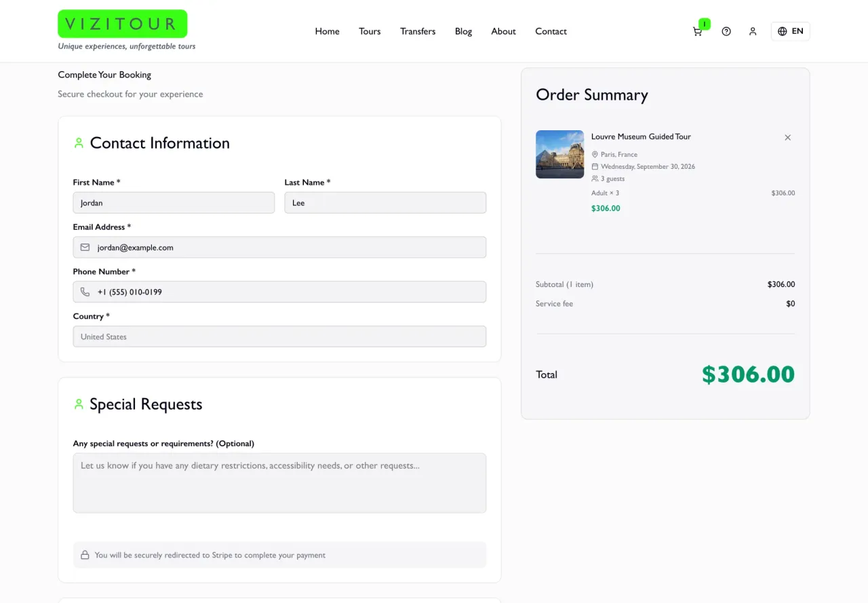Screen dimensions: 868x603
Task: Click the Louvre Museum Guided Tour title
Action: click(641, 137)
